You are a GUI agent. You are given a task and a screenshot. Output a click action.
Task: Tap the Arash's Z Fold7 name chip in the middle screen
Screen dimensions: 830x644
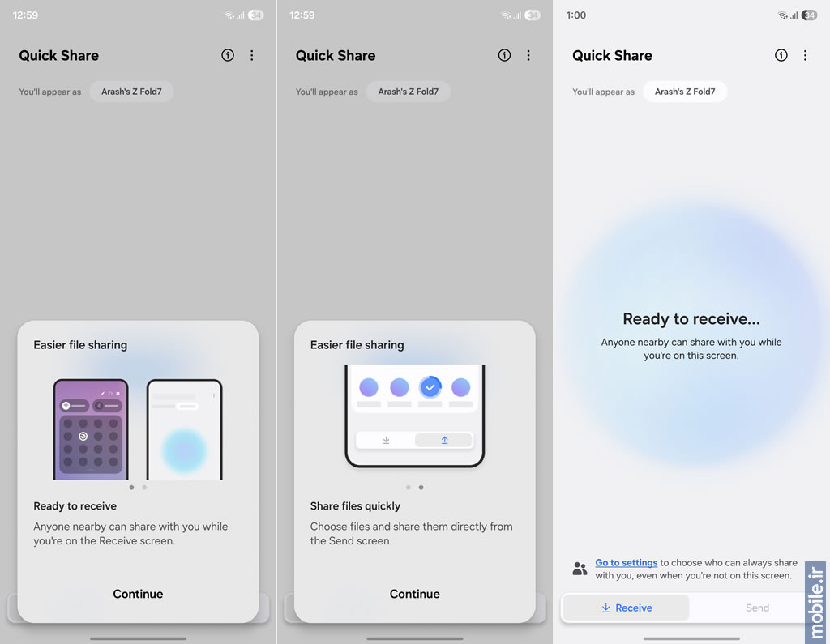pyautogui.click(x=409, y=92)
